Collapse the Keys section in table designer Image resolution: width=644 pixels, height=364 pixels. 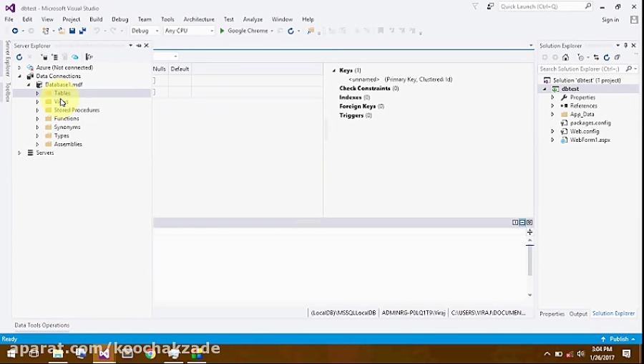click(x=333, y=71)
